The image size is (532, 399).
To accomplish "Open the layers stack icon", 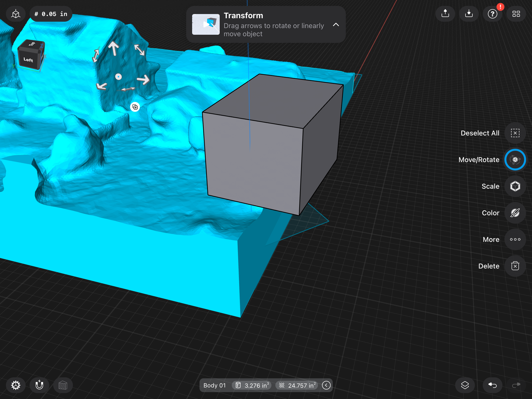I will [465, 385].
